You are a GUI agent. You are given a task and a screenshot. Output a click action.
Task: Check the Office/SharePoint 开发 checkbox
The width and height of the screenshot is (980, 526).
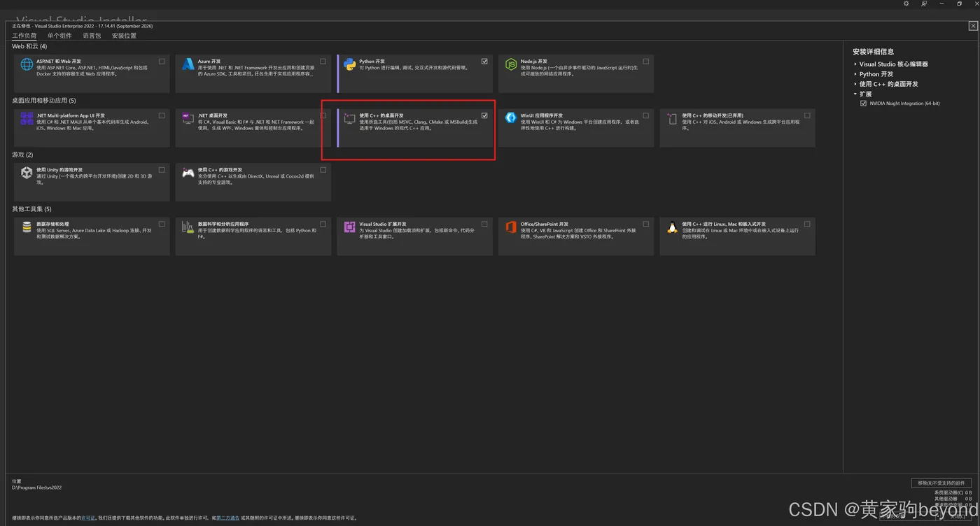[645, 225]
